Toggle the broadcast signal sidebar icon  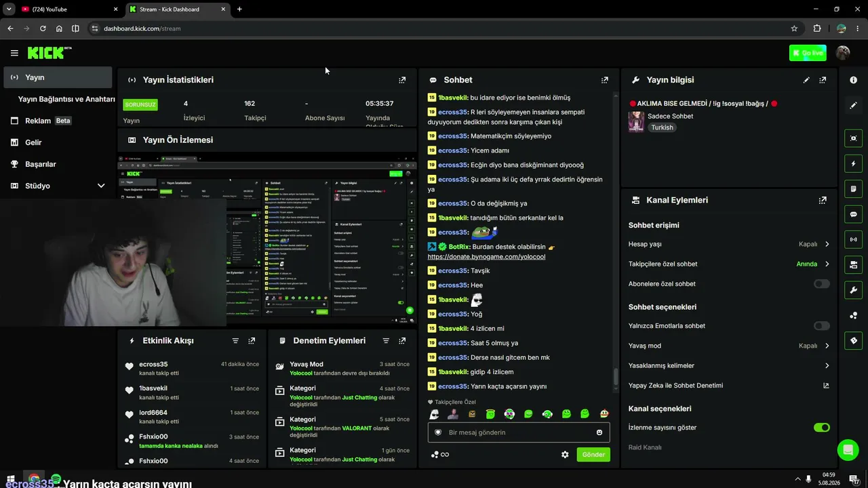coord(853,239)
